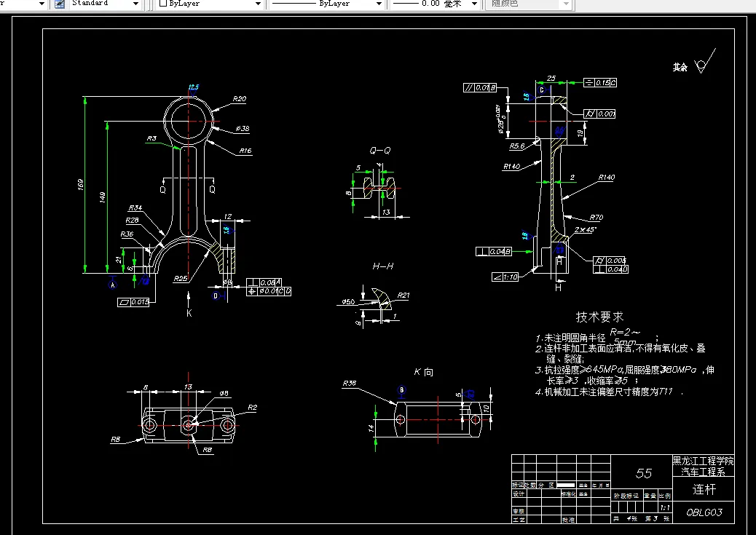Select material number 55 in title block
Screen dimensions: 756x535
pos(644,473)
